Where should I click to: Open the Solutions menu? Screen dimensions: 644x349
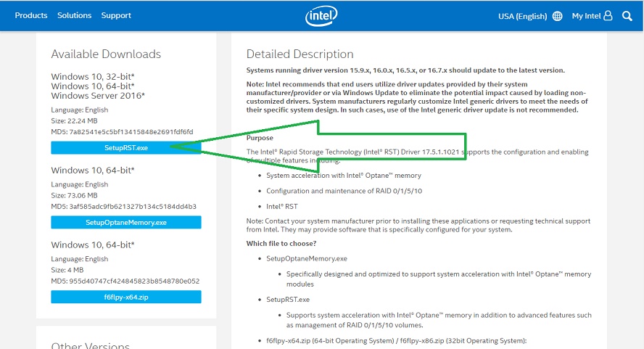pos(75,15)
